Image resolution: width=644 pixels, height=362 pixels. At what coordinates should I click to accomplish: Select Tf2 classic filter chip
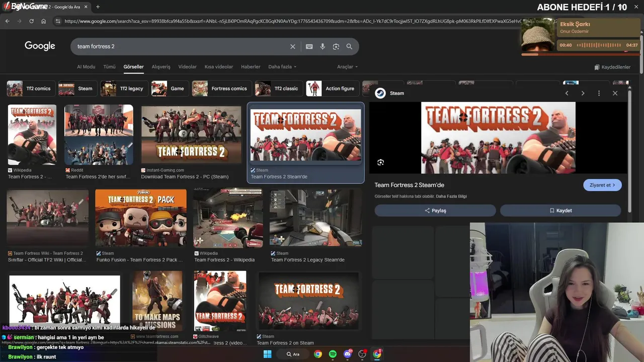(278, 88)
